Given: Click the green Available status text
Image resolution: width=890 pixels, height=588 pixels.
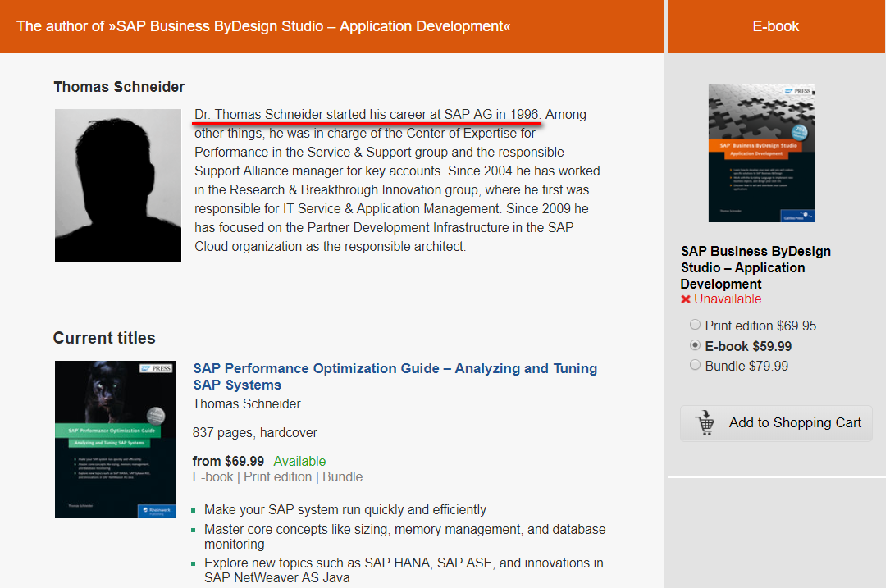Looking at the screenshot, I should (299, 461).
